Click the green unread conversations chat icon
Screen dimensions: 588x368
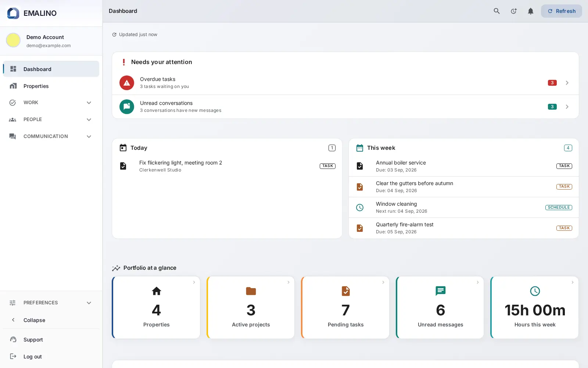(127, 107)
